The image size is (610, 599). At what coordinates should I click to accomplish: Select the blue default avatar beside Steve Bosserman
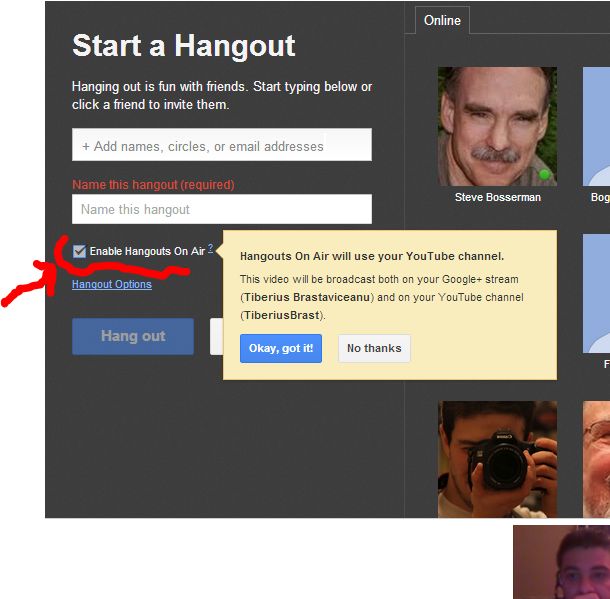(596, 126)
